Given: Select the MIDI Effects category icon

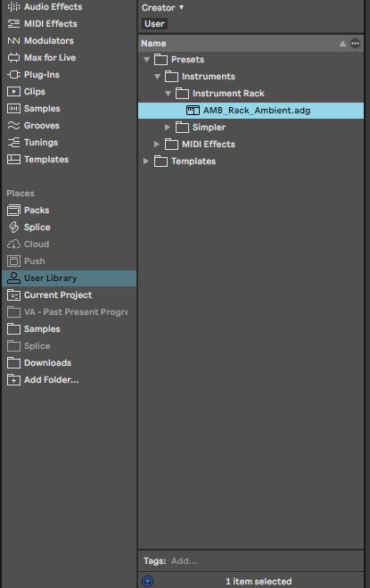Looking at the screenshot, I should (x=13, y=23).
